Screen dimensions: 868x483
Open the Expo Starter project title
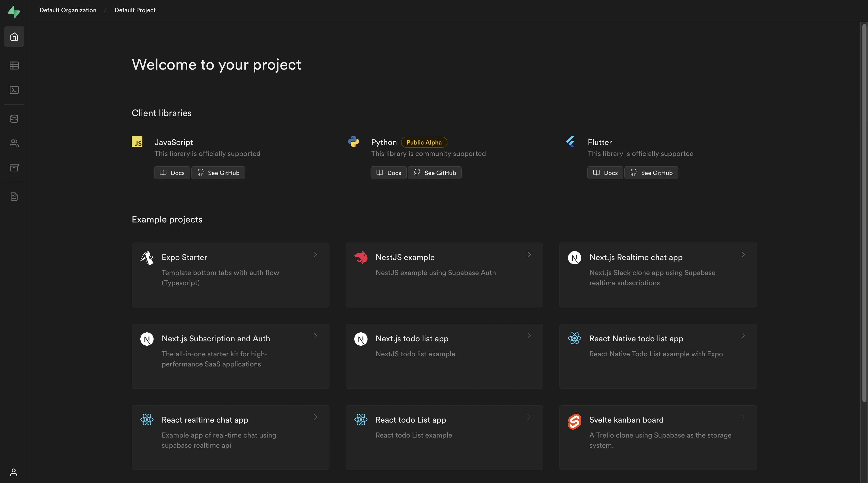pyautogui.click(x=184, y=257)
